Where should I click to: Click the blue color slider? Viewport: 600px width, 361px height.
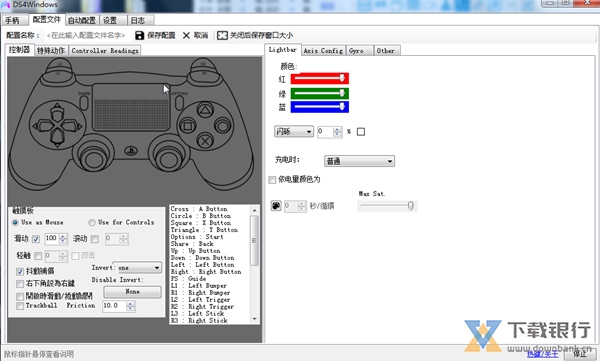pyautogui.click(x=320, y=107)
